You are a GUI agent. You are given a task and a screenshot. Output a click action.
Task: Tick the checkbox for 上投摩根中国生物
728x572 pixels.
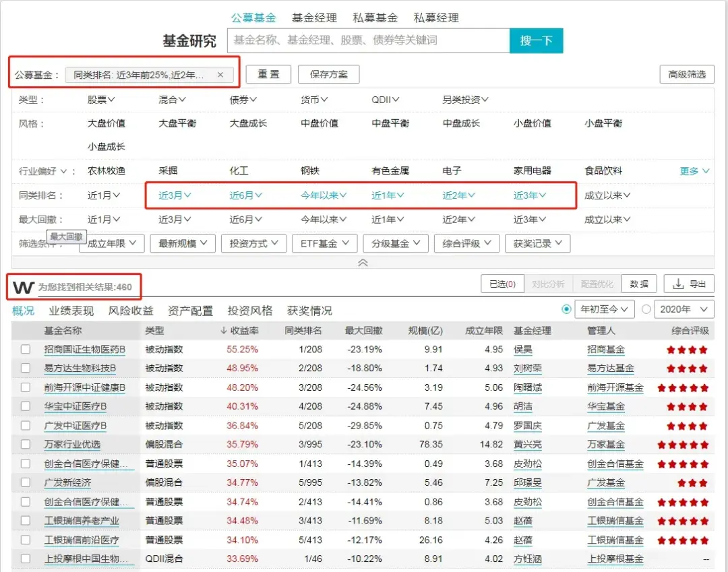pos(26,559)
